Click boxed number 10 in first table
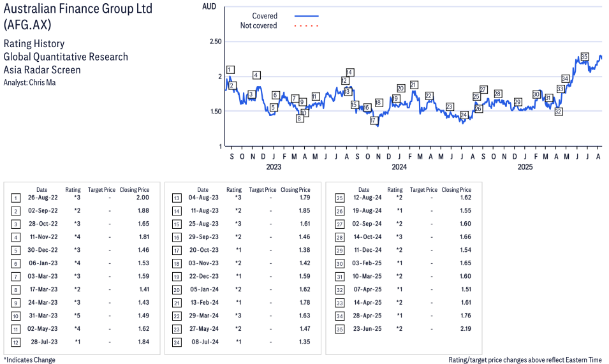Viewport: 609px width, 364px height. click(x=15, y=316)
